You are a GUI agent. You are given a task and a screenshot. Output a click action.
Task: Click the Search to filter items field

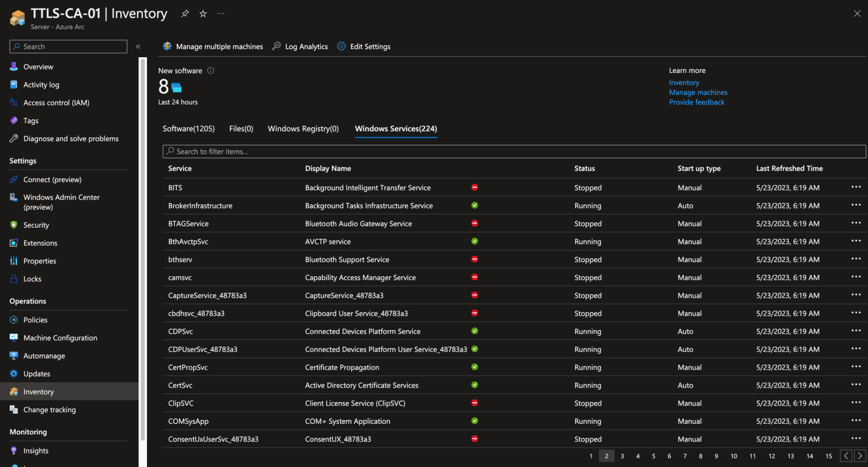click(514, 151)
